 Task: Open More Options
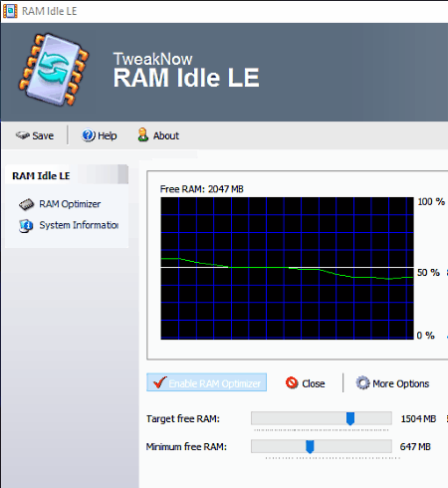click(x=392, y=383)
